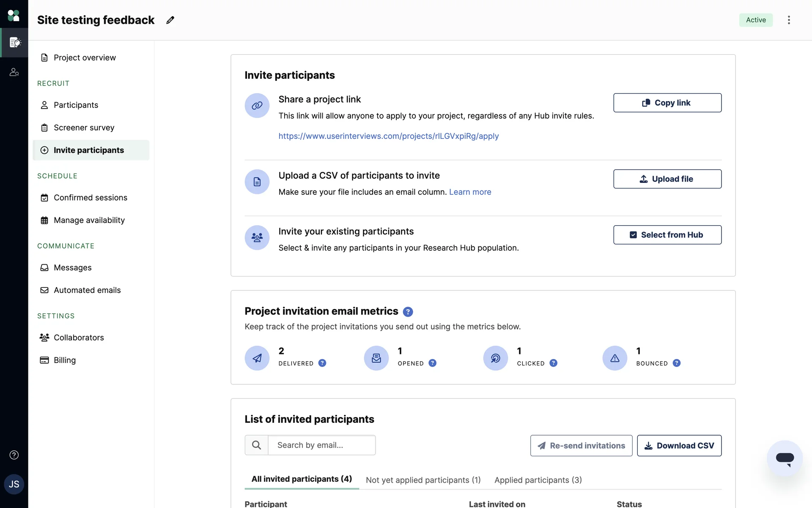Open the three-dot project options menu
The image size is (812, 508).
click(789, 20)
